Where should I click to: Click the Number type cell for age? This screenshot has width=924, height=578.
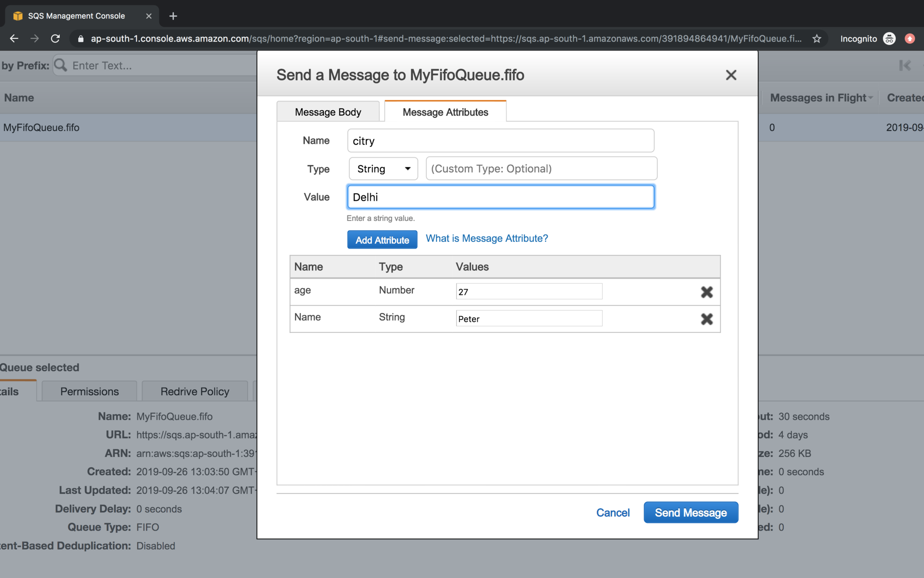pyautogui.click(x=397, y=290)
